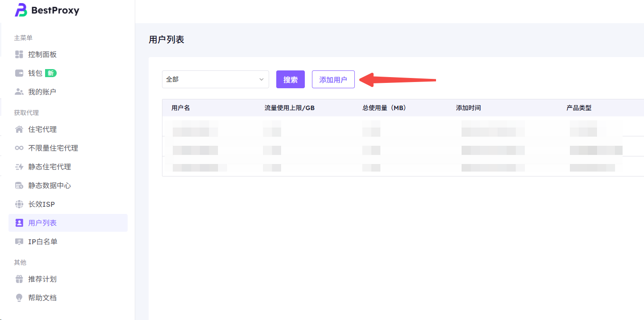
Task: Select 用户列表 in the sidebar
Action: pos(42,223)
